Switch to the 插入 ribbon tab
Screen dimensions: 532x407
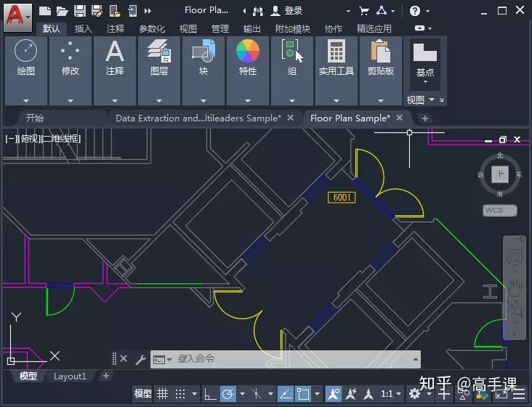(84, 28)
